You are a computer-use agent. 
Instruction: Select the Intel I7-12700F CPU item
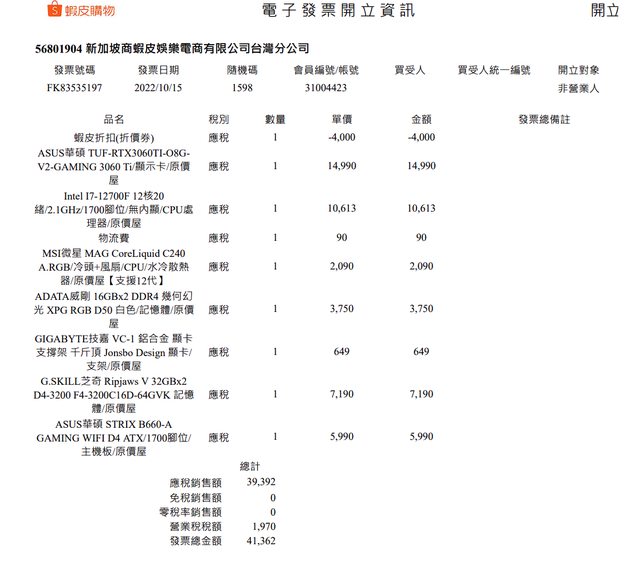tap(114, 209)
